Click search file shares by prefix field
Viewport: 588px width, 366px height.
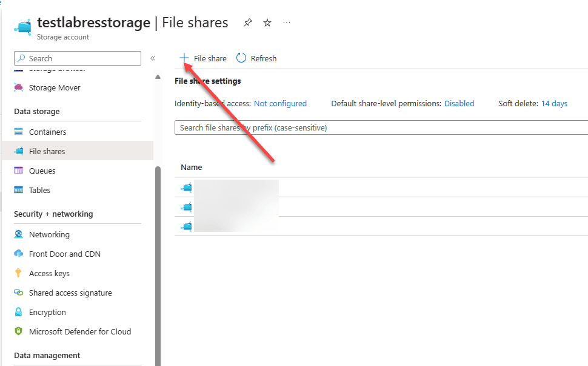(x=381, y=127)
